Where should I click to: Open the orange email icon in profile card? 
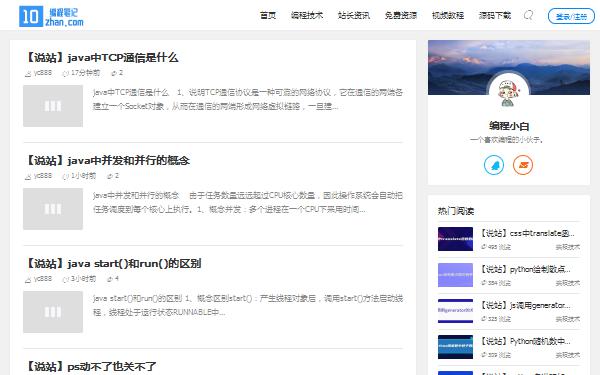click(x=523, y=165)
